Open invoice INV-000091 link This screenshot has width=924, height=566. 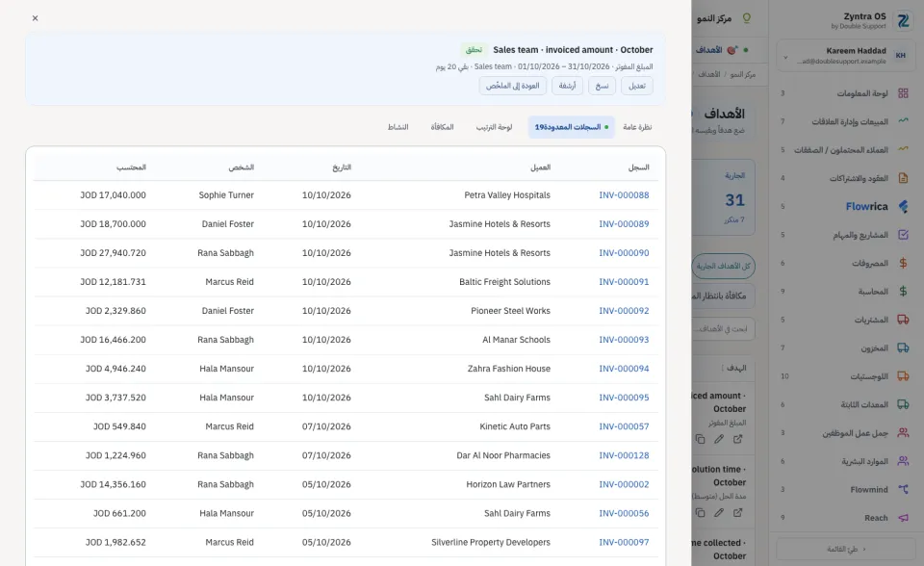pyautogui.click(x=624, y=282)
